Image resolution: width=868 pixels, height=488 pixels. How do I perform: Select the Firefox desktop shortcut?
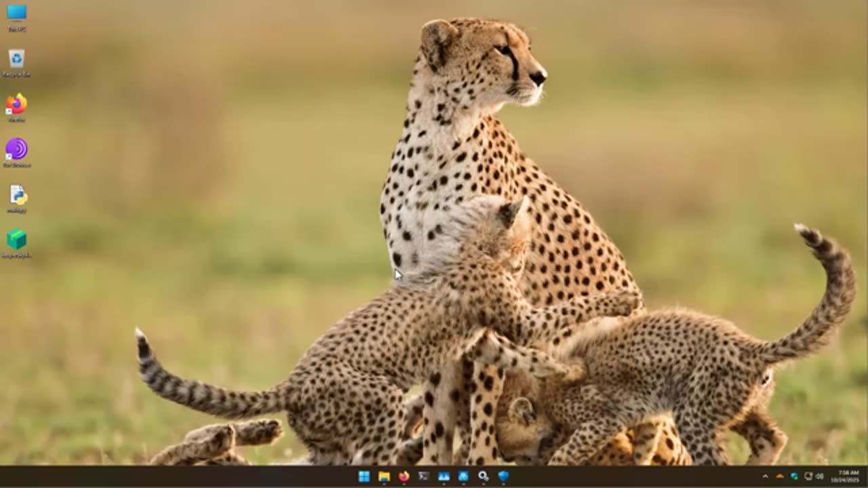click(x=17, y=108)
